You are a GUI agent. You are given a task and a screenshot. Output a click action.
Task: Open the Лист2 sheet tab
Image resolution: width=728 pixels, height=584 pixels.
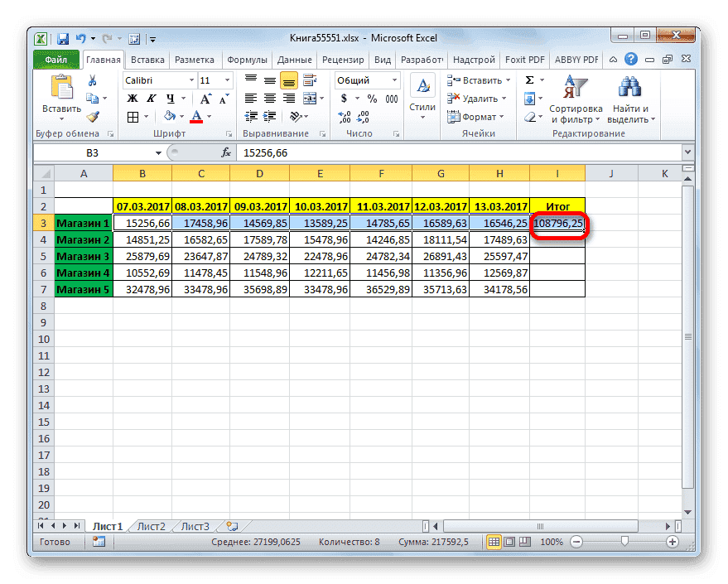[152, 525]
